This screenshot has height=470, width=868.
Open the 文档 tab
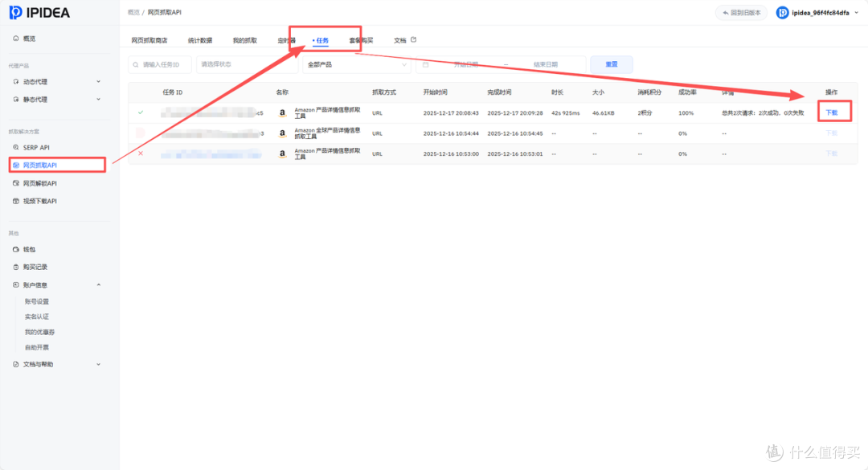pos(399,40)
